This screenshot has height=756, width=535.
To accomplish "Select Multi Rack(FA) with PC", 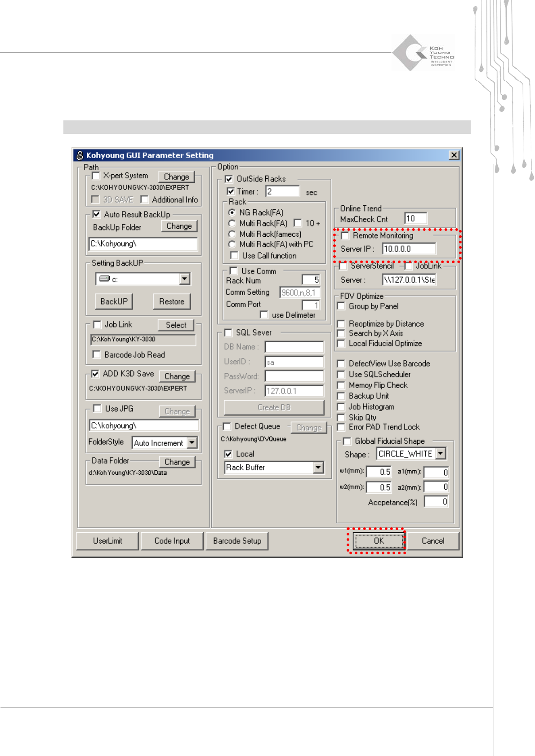I will coord(232,244).
